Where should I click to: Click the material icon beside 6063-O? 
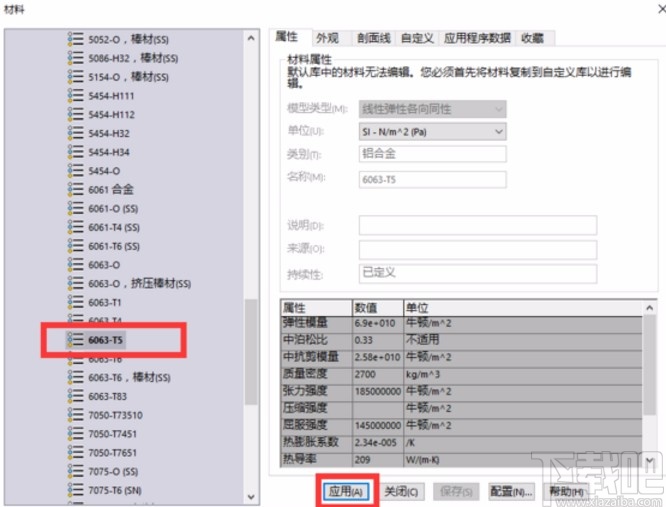pyautogui.click(x=76, y=265)
